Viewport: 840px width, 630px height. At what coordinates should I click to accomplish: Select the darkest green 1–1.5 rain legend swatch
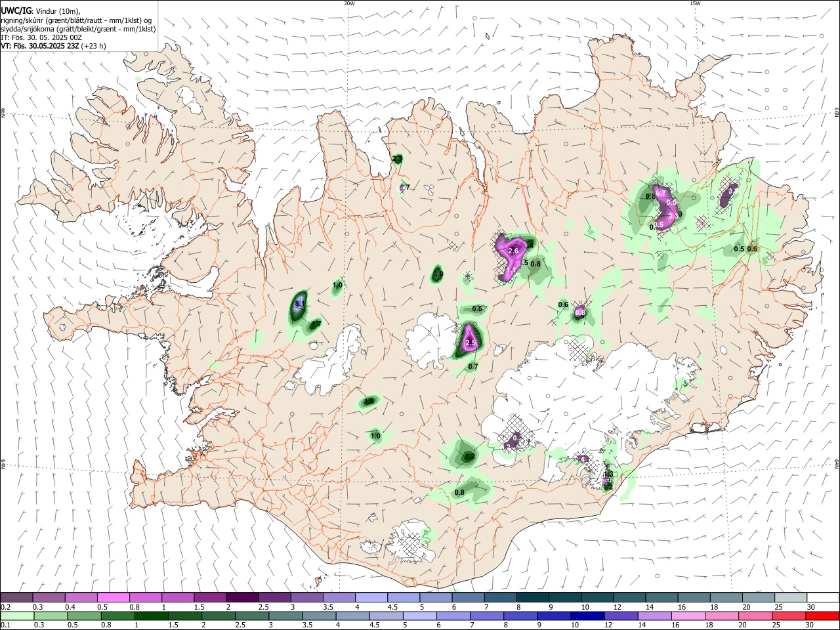[x=151, y=616]
